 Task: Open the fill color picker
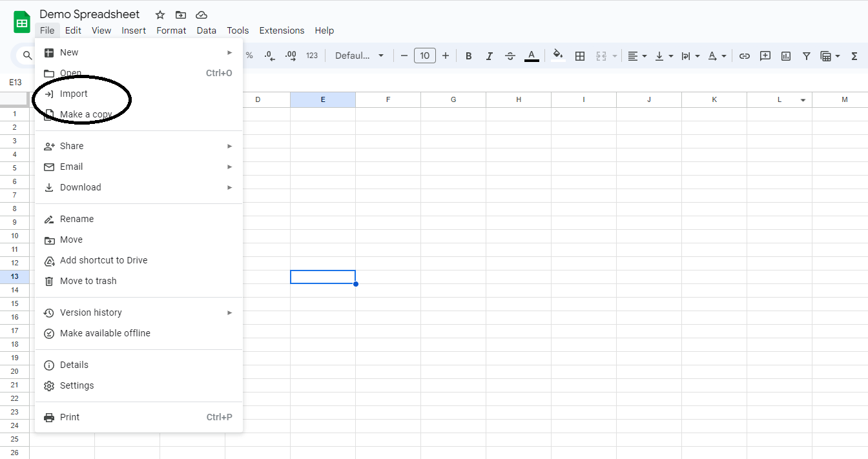click(x=558, y=56)
